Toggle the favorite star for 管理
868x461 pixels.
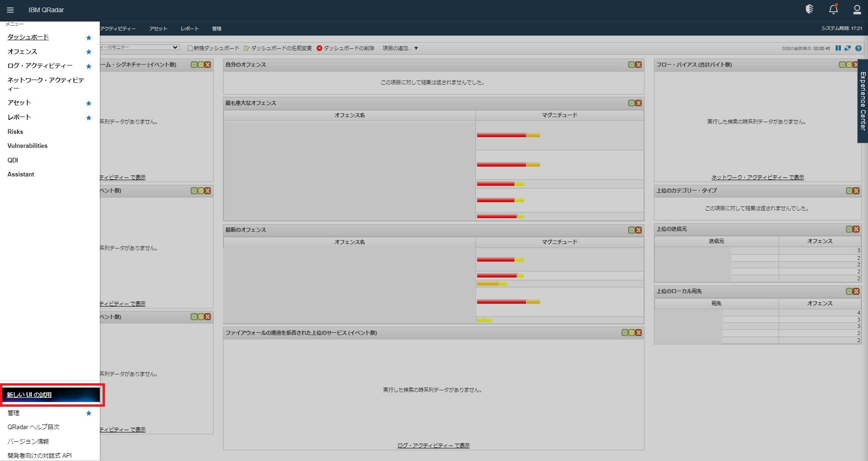click(89, 413)
